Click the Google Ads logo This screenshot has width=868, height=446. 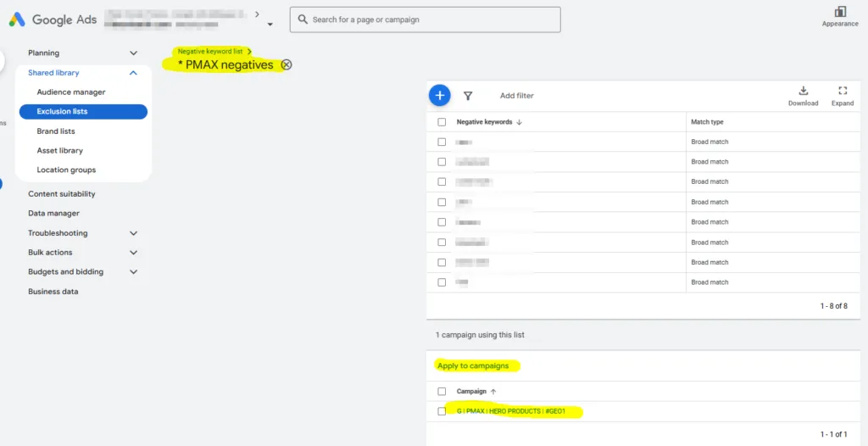tap(17, 20)
